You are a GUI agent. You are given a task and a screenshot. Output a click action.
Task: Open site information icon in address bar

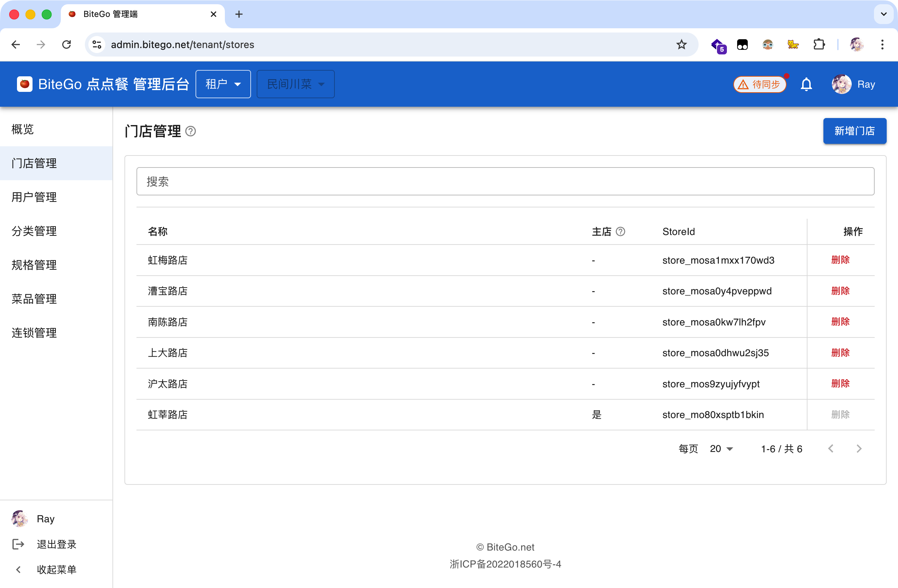(97, 45)
